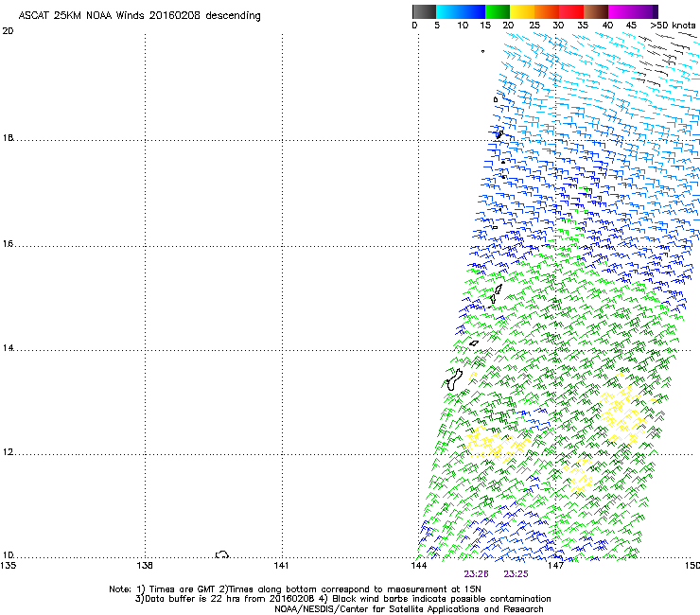Click the brown 35–40 knots color bar segment
Screen dimensions: 700x615
tap(596, 11)
